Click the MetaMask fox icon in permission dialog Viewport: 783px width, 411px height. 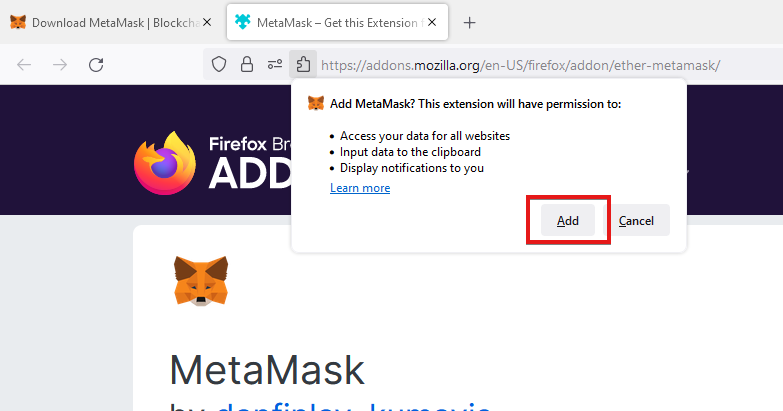tap(316, 103)
